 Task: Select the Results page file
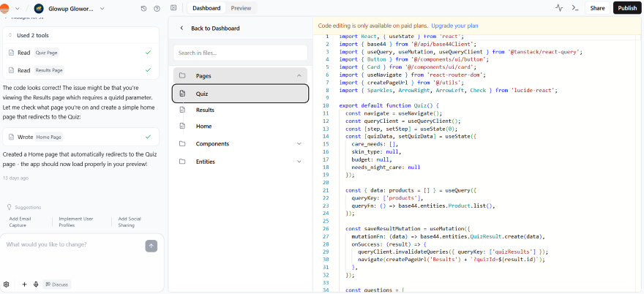pos(240,110)
